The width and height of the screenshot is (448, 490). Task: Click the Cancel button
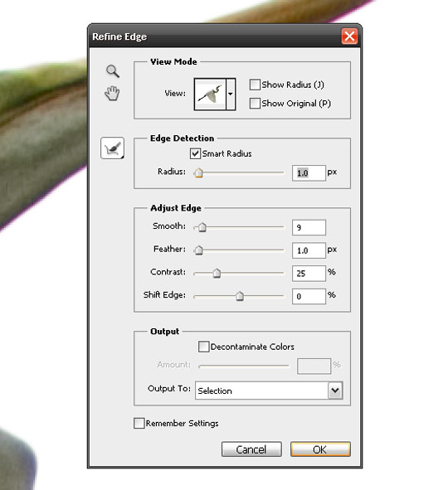pos(251,449)
